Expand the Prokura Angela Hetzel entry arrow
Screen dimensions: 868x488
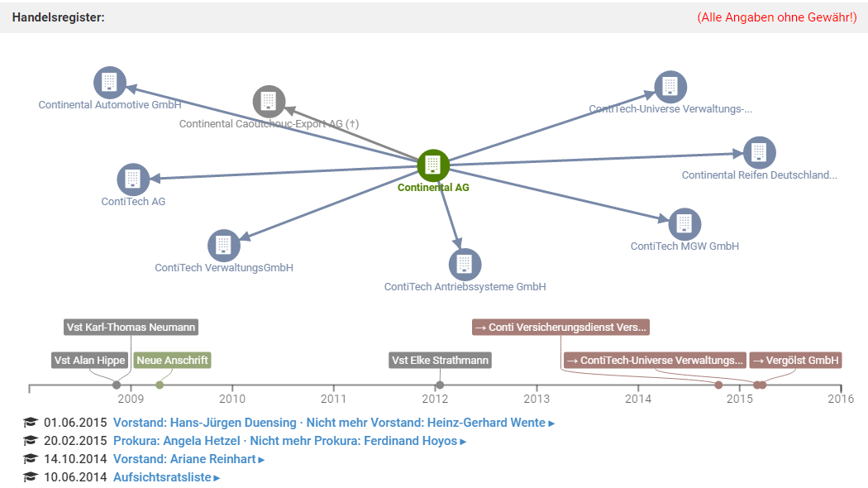[464, 442]
